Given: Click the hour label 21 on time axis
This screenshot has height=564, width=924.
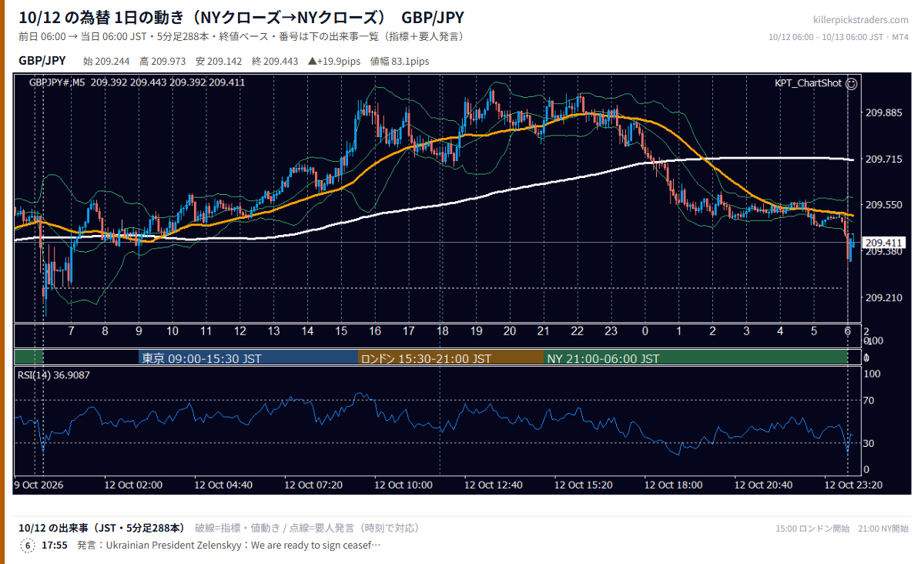Looking at the screenshot, I should click(544, 331).
